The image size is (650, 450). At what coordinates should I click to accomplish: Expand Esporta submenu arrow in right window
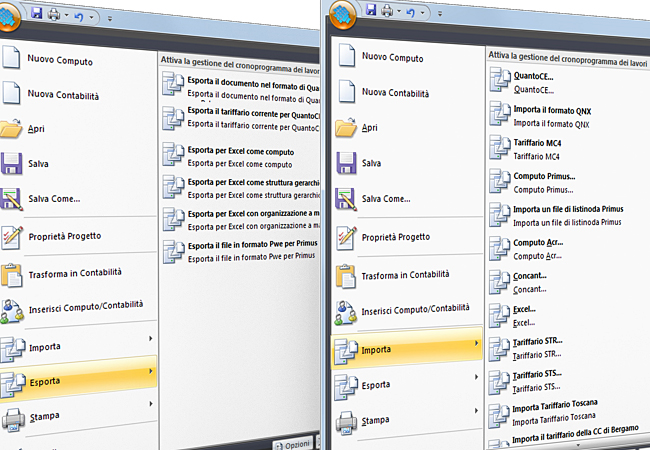pos(476,377)
